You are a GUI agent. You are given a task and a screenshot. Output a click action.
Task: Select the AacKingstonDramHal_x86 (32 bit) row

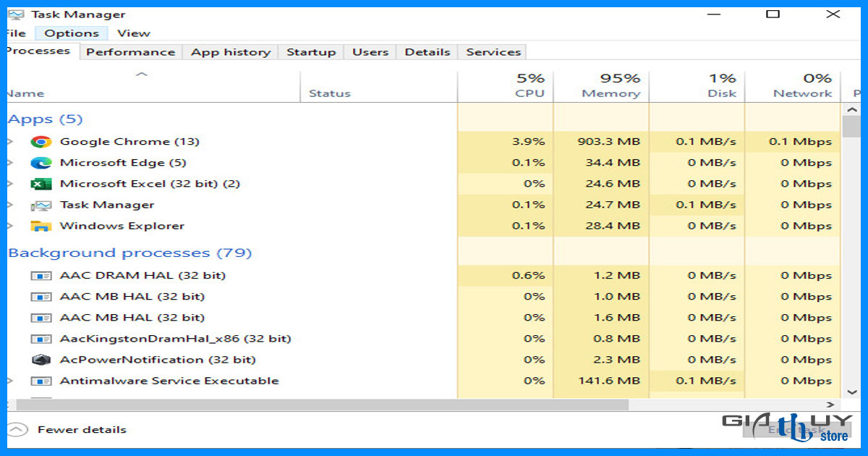[x=423, y=339]
